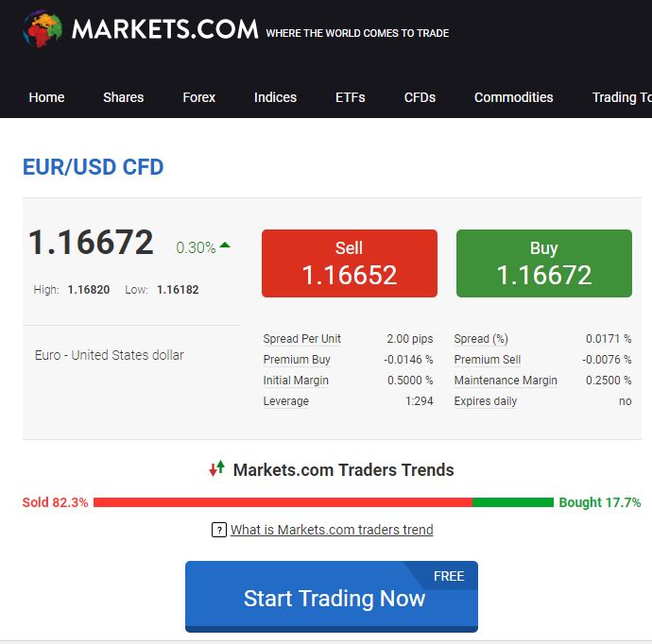652x644 pixels.
Task: Click the question mark help icon
Action: click(x=219, y=530)
